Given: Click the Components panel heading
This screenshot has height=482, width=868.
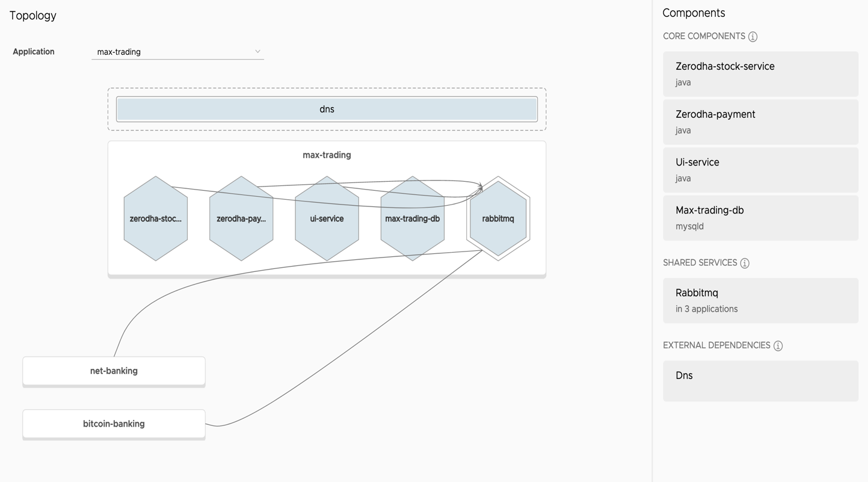Looking at the screenshot, I should pos(694,13).
